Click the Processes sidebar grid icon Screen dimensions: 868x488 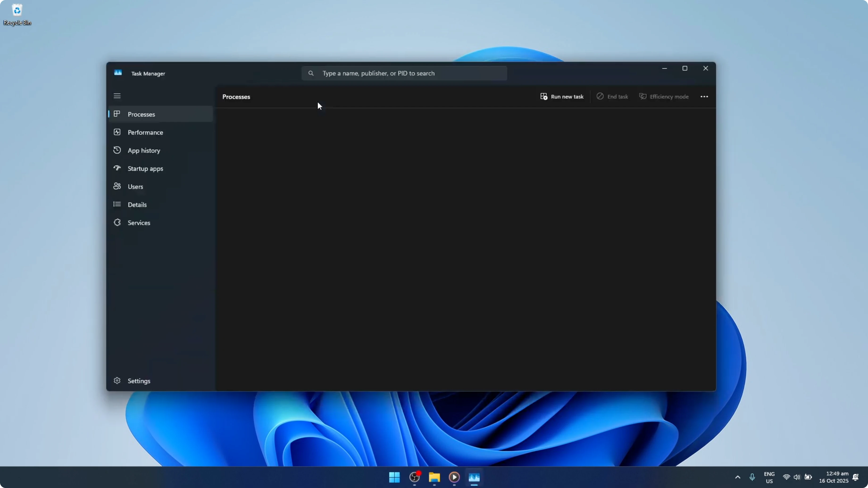coord(117,114)
